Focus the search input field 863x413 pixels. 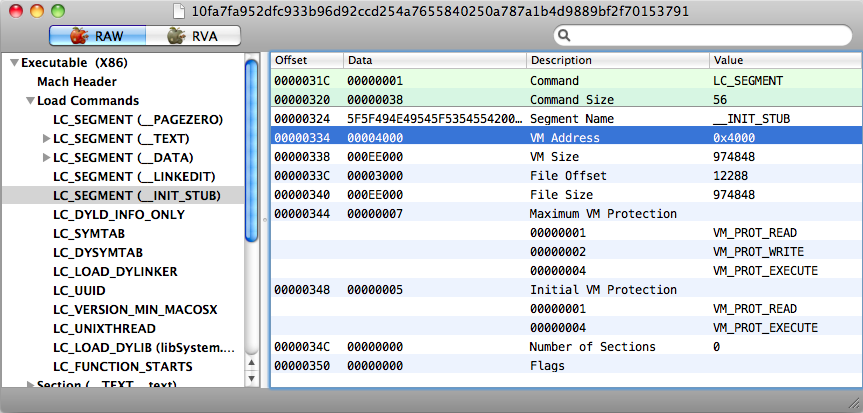coord(700,36)
